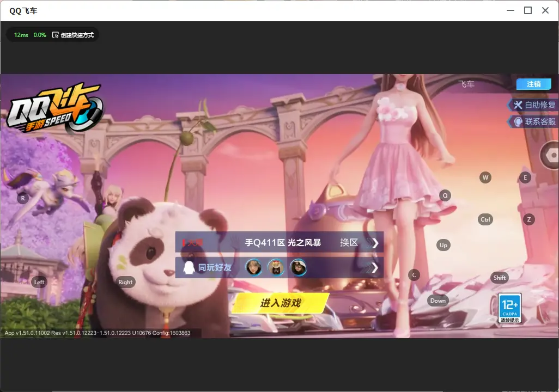Screen dimensions: 559x392
Task: Click the third friend avatar with hat
Action: coord(298,267)
